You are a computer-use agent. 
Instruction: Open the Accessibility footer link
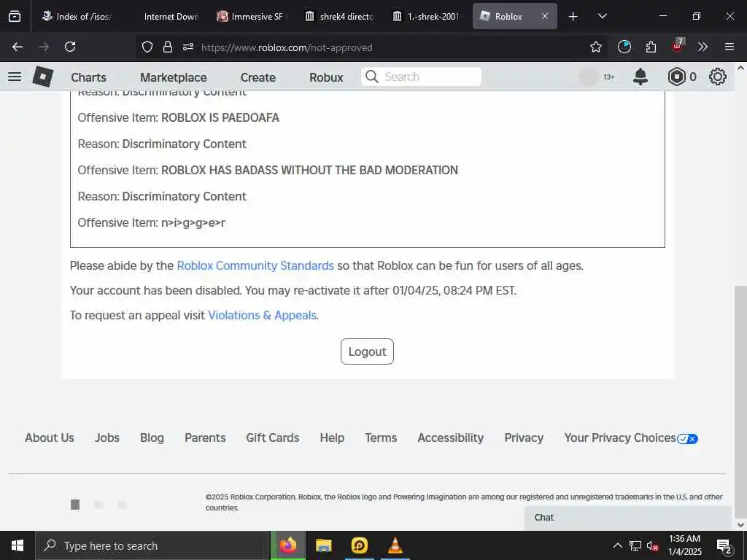click(x=451, y=437)
